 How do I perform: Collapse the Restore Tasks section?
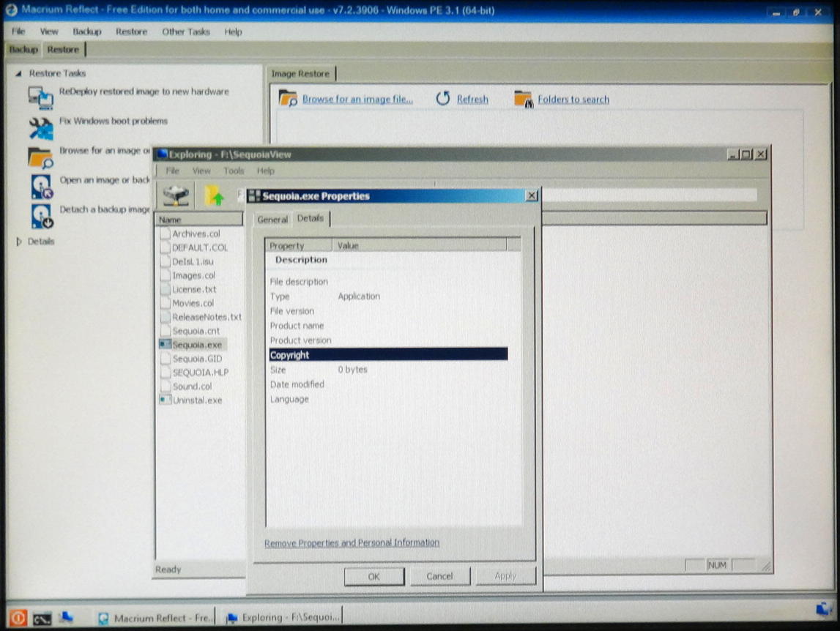(x=19, y=73)
